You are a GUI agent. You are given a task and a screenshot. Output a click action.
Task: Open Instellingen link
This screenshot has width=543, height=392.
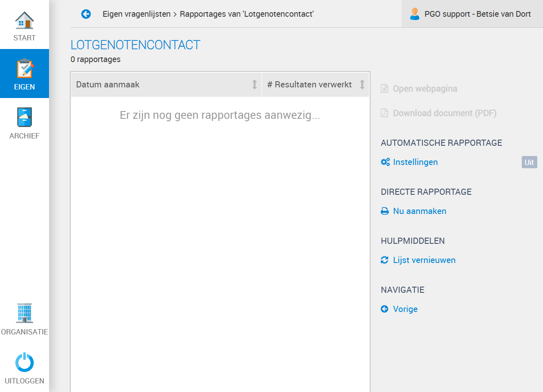coord(416,162)
